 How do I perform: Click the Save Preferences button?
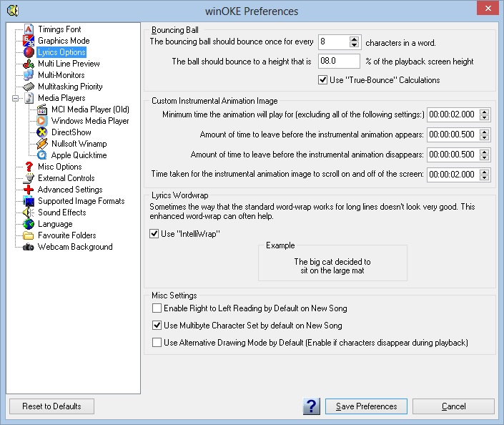coord(366,406)
